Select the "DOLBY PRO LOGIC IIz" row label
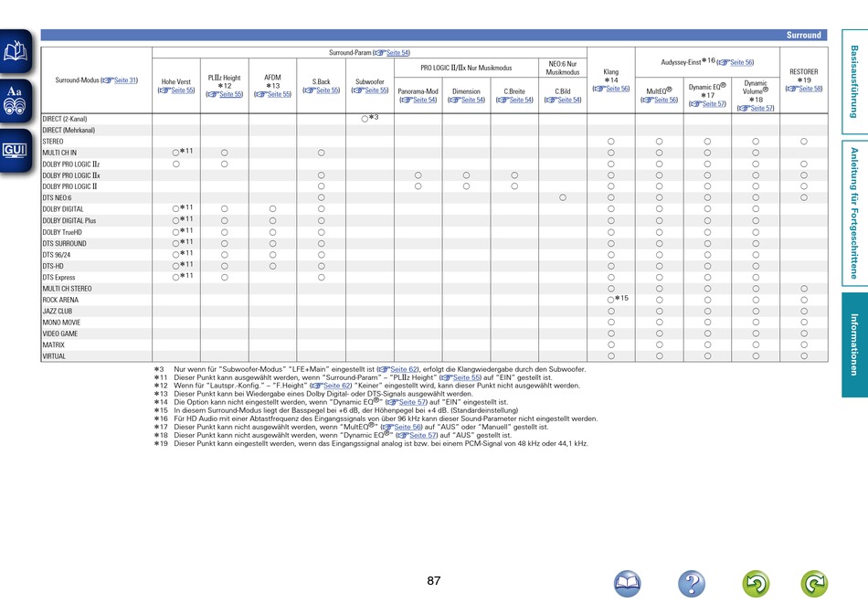This screenshot has width=868, height=614. tap(71, 164)
